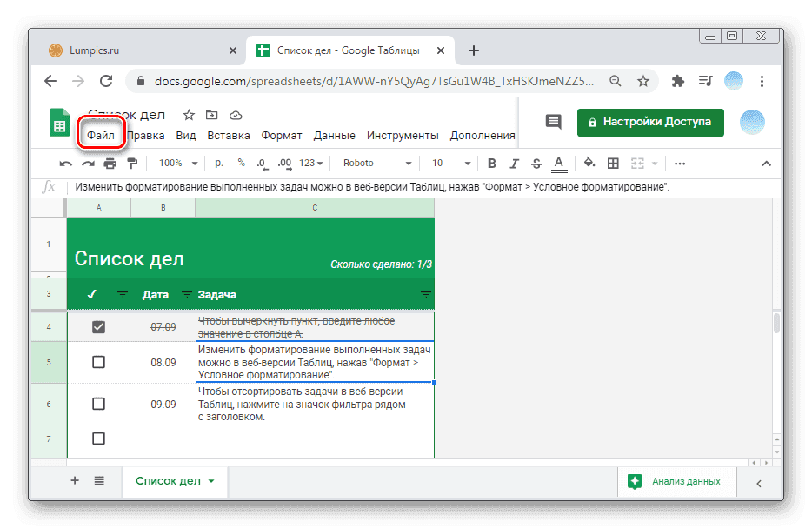812x529 pixels.
Task: Click the print icon in toolbar
Action: pyautogui.click(x=110, y=164)
